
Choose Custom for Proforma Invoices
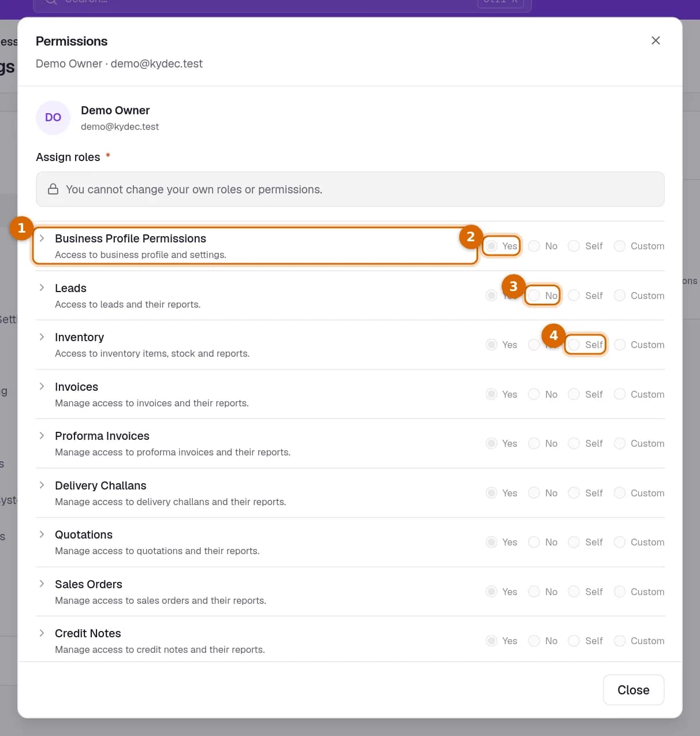pos(620,443)
